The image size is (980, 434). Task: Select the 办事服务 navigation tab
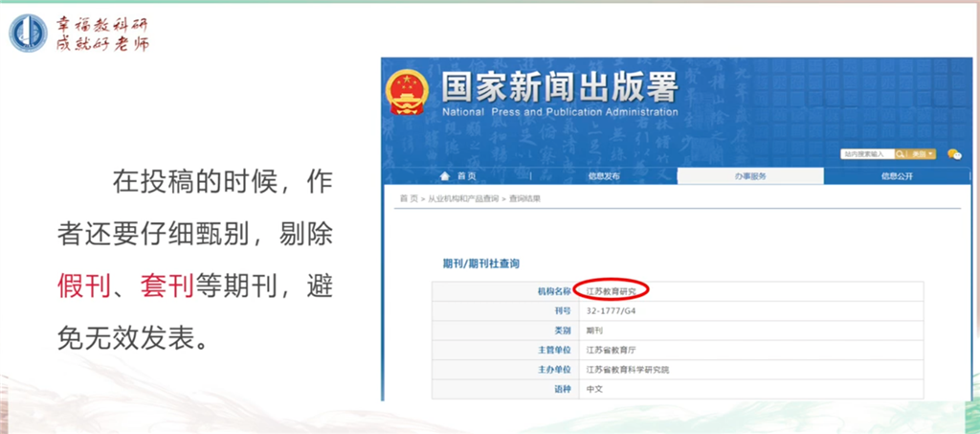(x=750, y=176)
